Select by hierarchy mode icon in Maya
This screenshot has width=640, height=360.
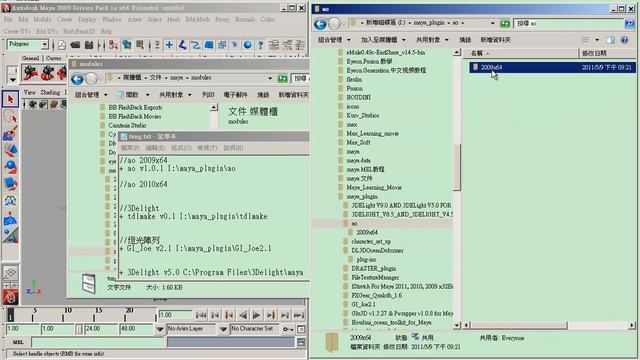click(x=113, y=45)
